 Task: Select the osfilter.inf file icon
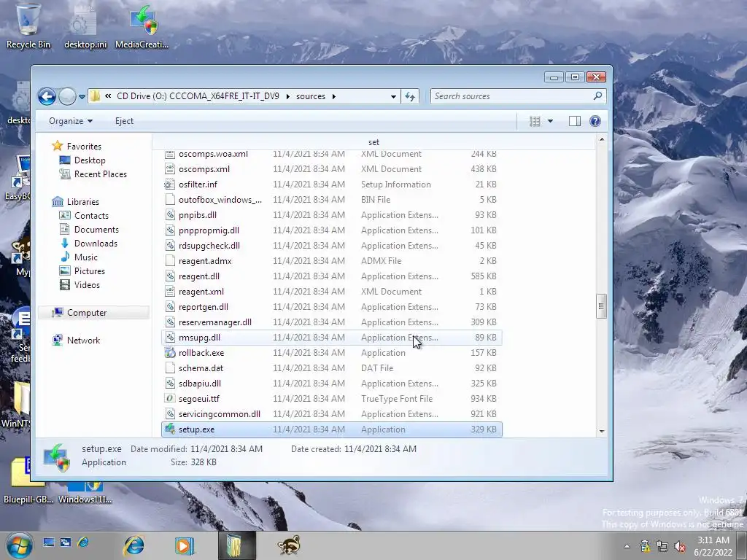point(169,184)
